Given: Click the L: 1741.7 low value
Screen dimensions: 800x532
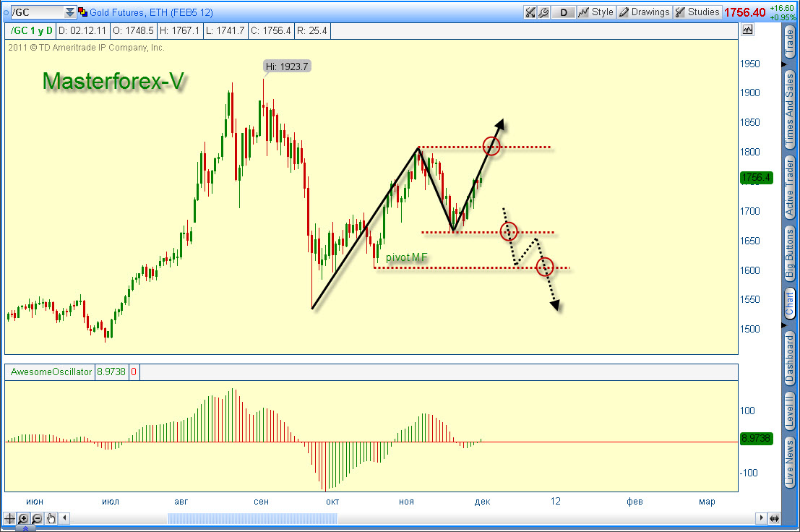Looking at the screenshot, I should pyautogui.click(x=225, y=30).
